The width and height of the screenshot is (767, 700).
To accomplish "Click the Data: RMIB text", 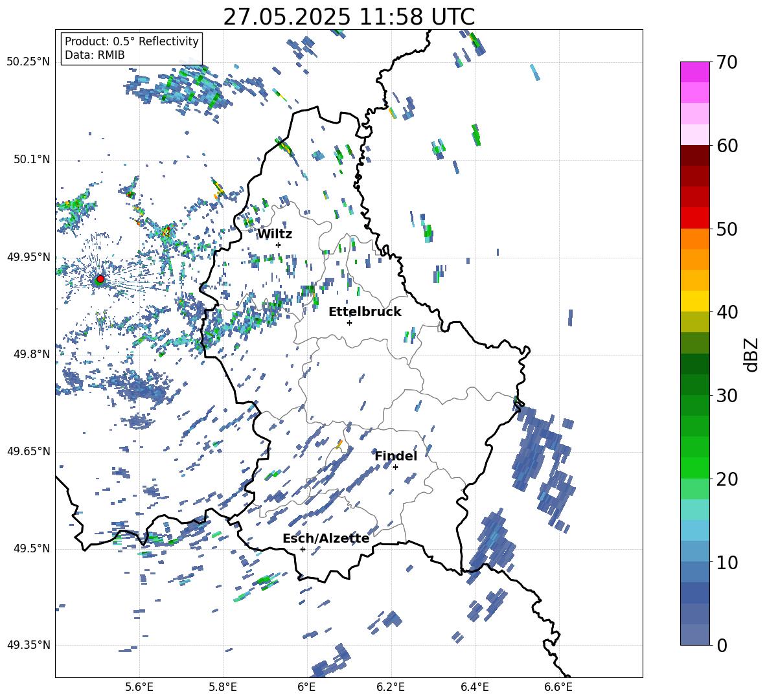I will pyautogui.click(x=95, y=55).
